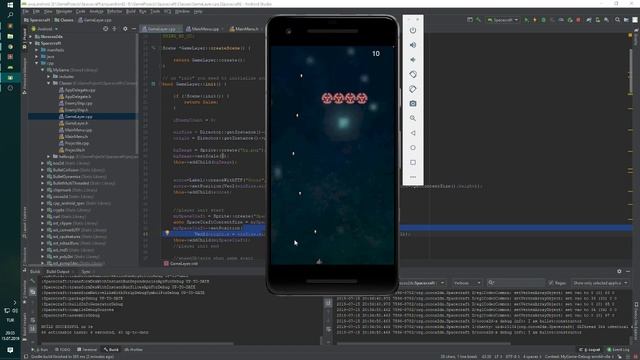Viewport: 640px width, 360px height.
Task: Raise the emulator volume with the Volume Up icon
Action: coord(413,45)
